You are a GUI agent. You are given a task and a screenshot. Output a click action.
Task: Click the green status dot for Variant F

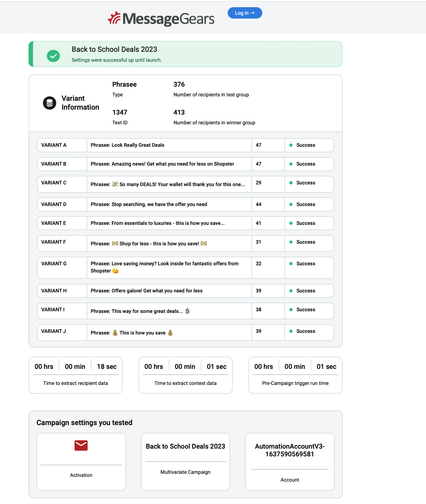point(291,242)
